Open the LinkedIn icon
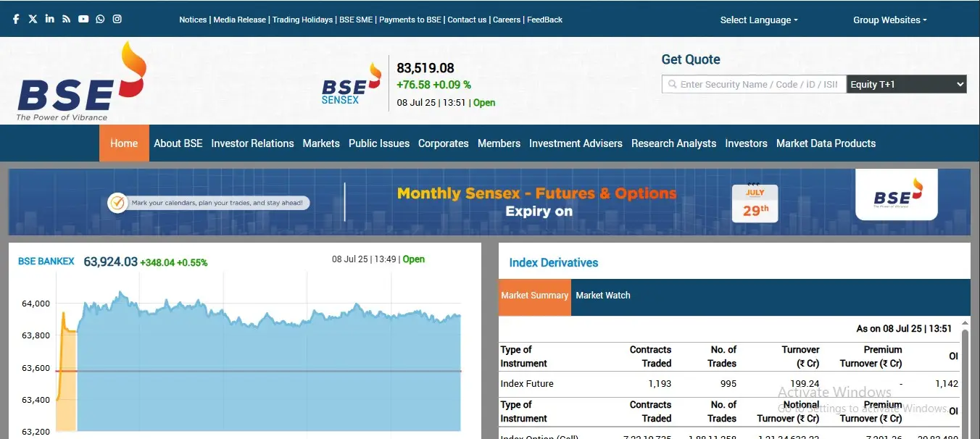 [x=49, y=18]
